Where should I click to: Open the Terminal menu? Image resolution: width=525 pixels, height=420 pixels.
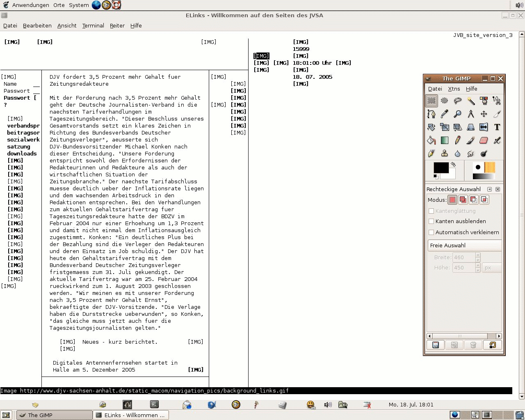click(x=93, y=25)
